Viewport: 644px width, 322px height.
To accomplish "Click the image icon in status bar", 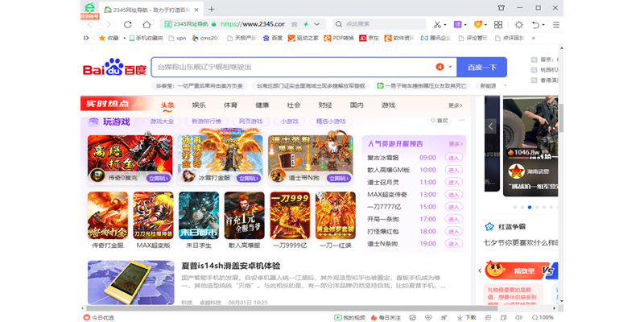I will (413, 317).
